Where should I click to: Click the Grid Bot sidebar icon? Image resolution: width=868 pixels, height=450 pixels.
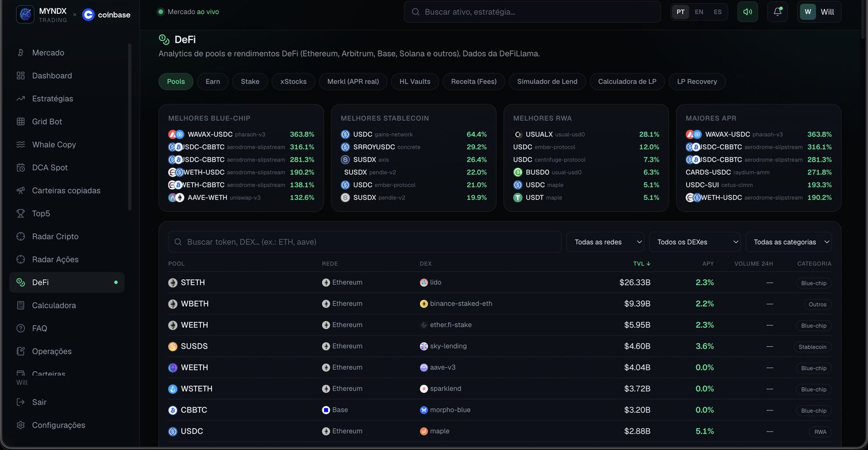tap(21, 122)
